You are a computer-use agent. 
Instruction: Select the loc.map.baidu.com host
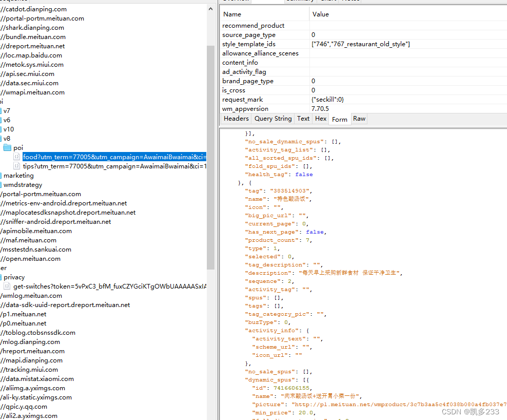click(31, 55)
